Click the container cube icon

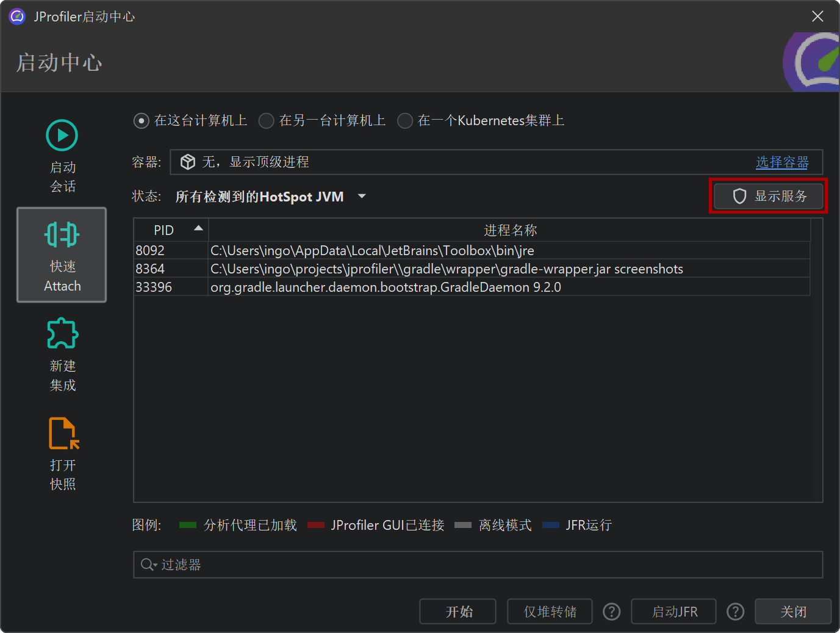coord(188,162)
